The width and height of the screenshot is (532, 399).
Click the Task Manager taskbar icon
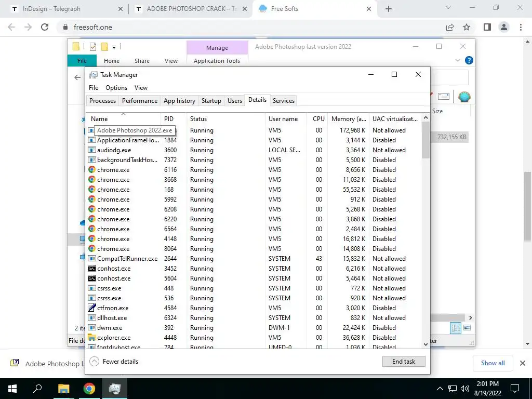click(x=115, y=389)
